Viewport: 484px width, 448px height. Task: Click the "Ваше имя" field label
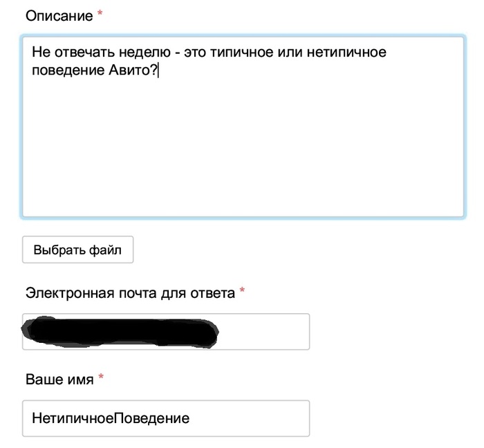pyautogui.click(x=59, y=379)
